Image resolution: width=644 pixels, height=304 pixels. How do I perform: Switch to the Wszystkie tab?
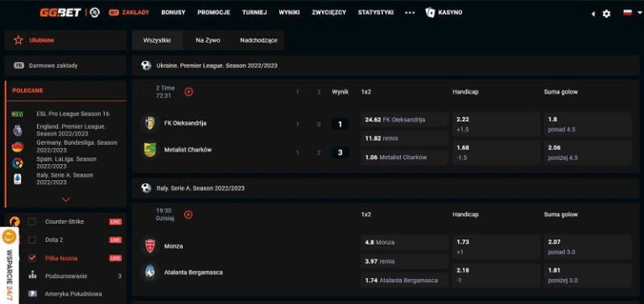tap(157, 40)
